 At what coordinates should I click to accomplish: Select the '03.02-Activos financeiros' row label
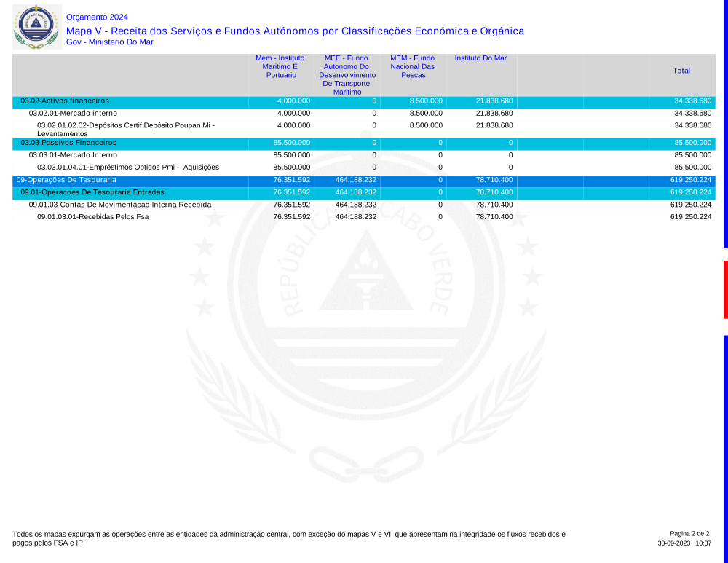coord(65,101)
